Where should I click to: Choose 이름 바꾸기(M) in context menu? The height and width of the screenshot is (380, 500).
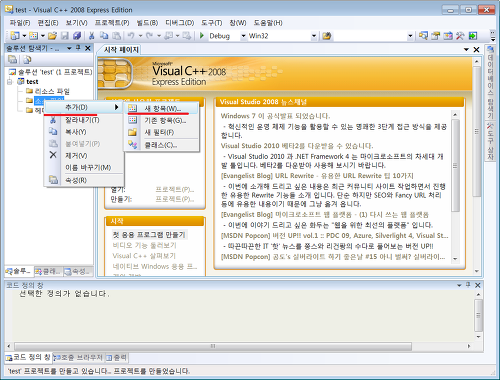point(88,167)
